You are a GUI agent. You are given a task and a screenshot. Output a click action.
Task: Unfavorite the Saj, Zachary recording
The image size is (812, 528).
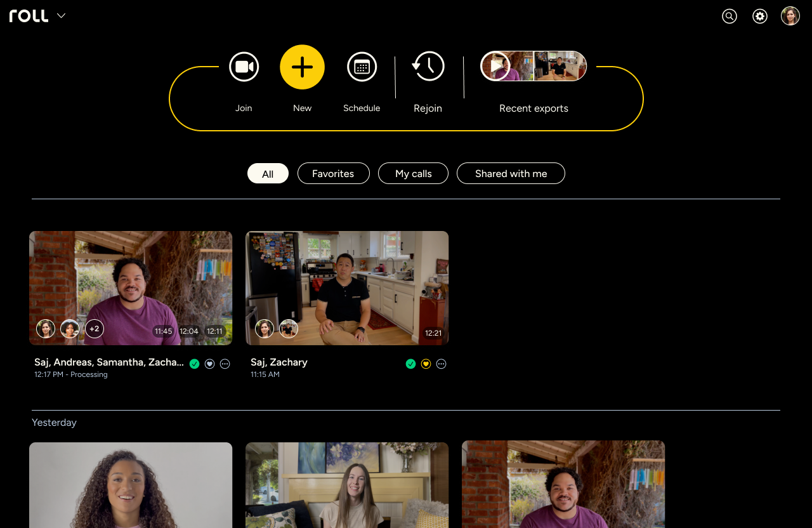coord(426,364)
